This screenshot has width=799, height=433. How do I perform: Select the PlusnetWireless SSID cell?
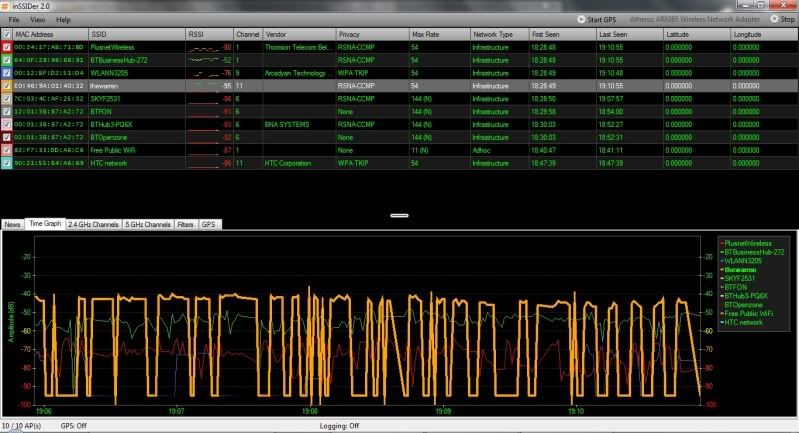click(137, 47)
